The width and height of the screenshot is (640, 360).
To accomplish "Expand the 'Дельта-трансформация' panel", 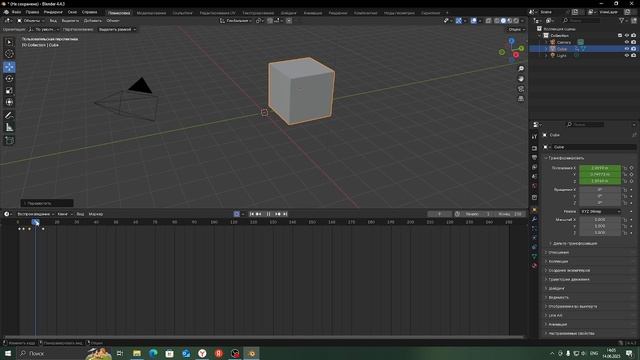I will pyautogui.click(x=575, y=243).
